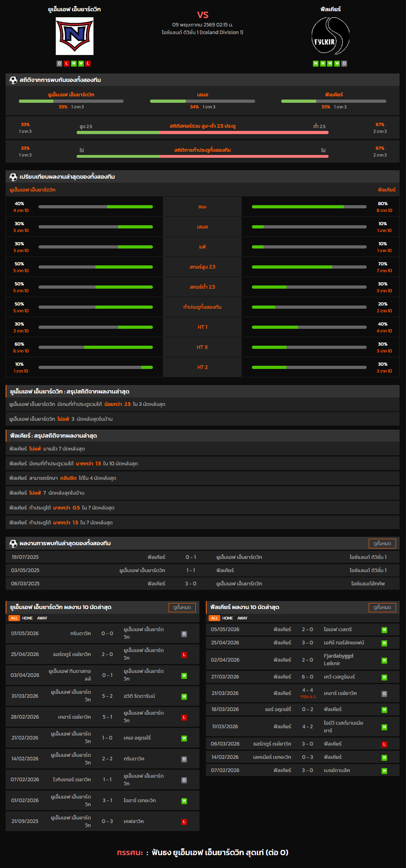Select HOME filter in Fylkir last 10 matches
This screenshot has width=406, height=868.
[x=227, y=618]
